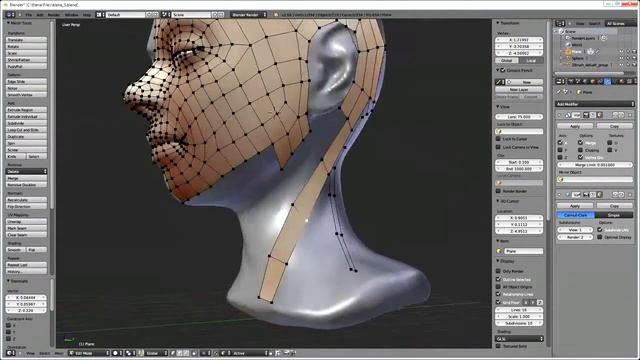
Task: Collapse the Grease Pencil panel
Action: pos(498,70)
